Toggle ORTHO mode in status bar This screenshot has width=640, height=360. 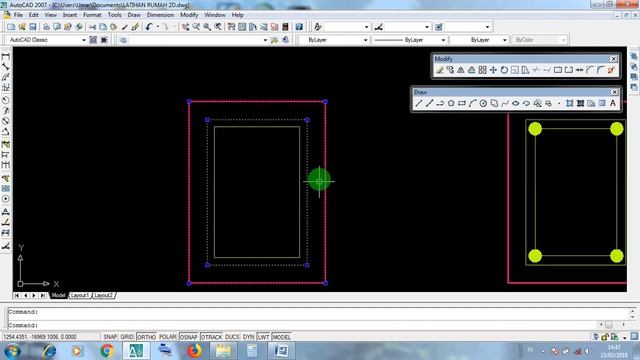(x=147, y=337)
